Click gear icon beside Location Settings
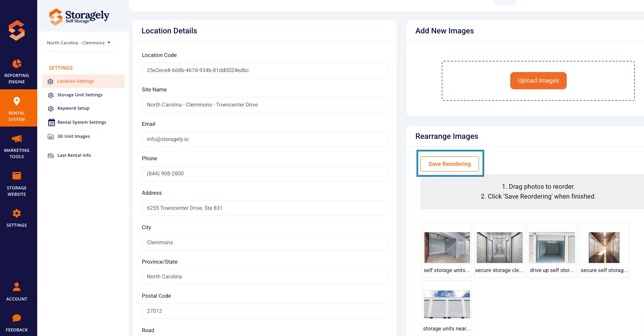The image size is (644, 336). pos(51,82)
